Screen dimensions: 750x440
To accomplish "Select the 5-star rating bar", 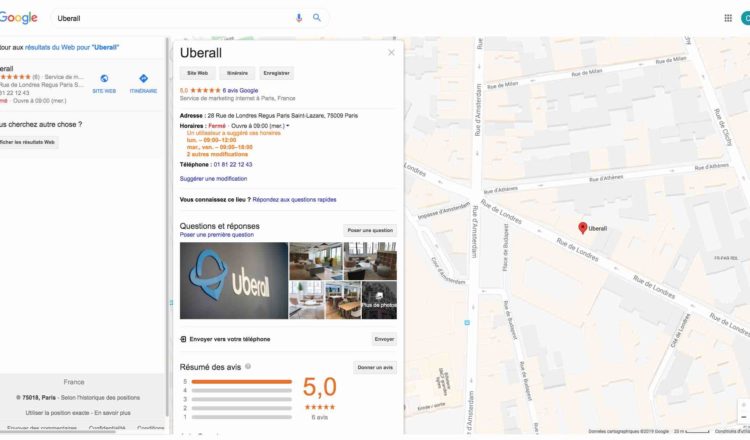I will [242, 382].
